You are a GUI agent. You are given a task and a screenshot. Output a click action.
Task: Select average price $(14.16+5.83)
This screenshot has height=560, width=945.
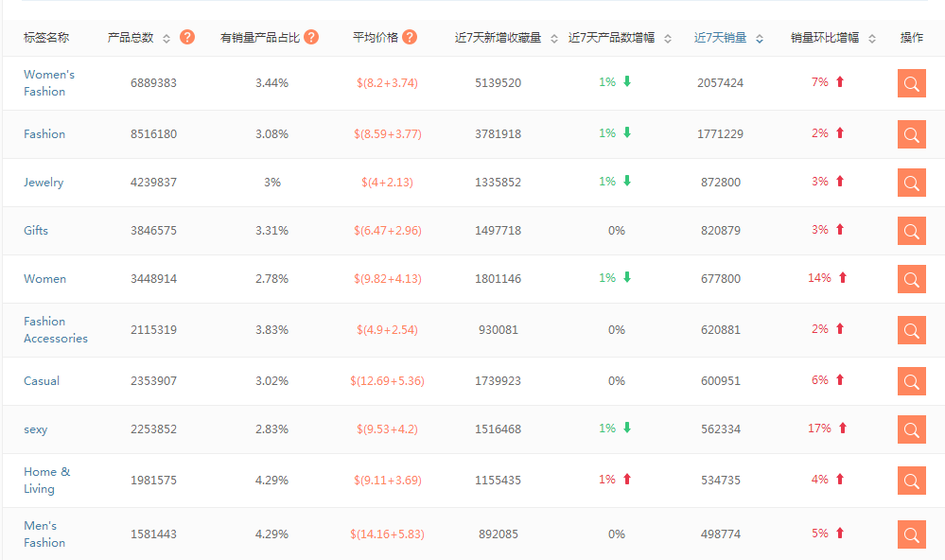point(387,534)
